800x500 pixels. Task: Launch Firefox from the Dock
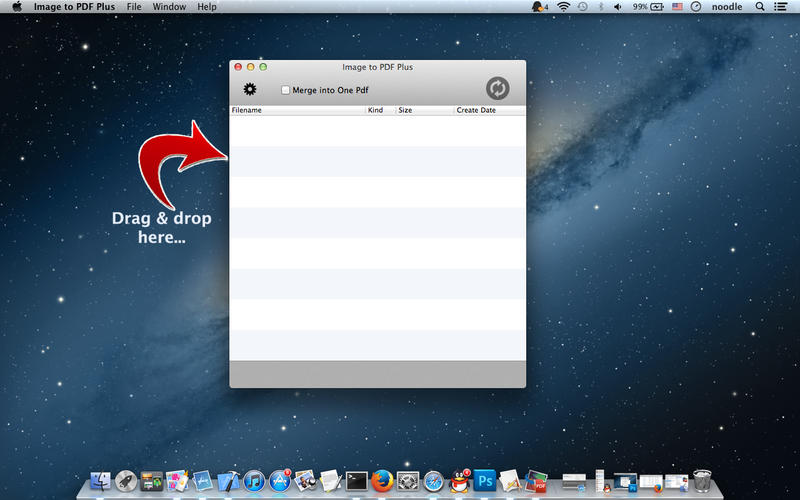(382, 481)
